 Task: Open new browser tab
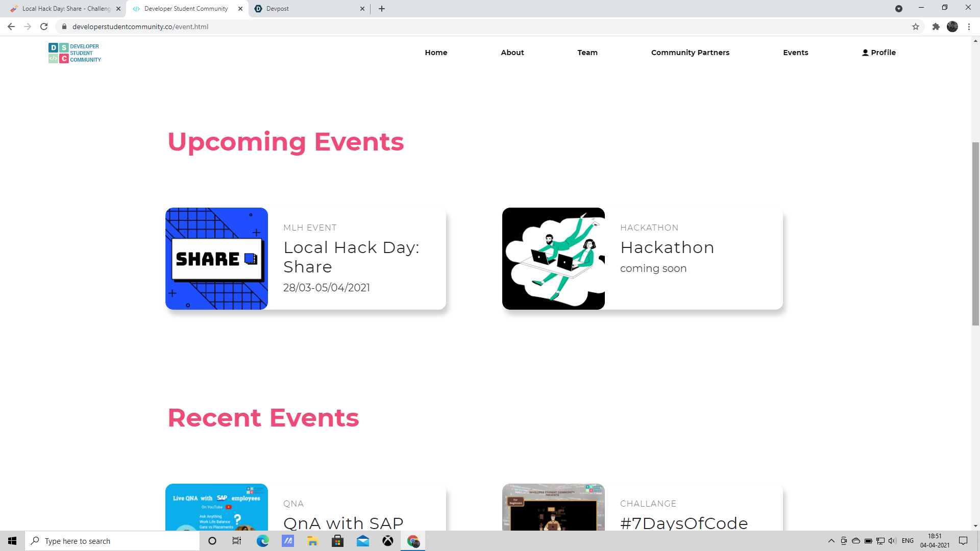[382, 9]
